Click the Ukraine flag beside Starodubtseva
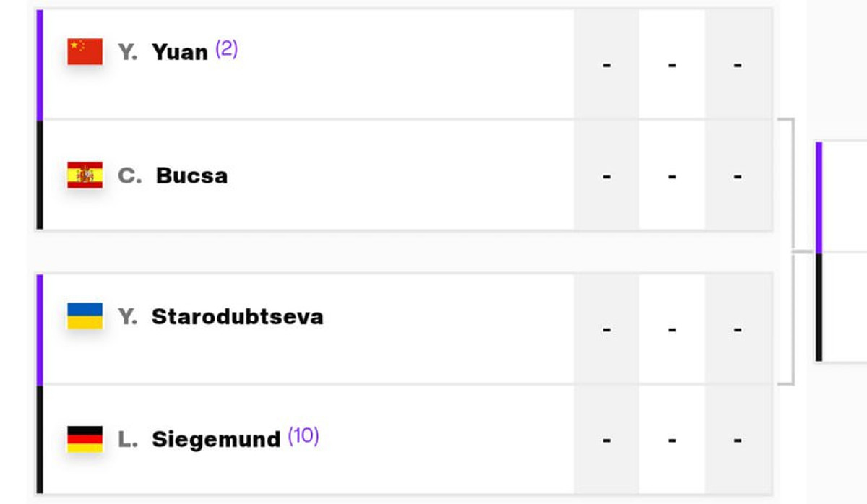The height and width of the screenshot is (504, 867). [85, 316]
